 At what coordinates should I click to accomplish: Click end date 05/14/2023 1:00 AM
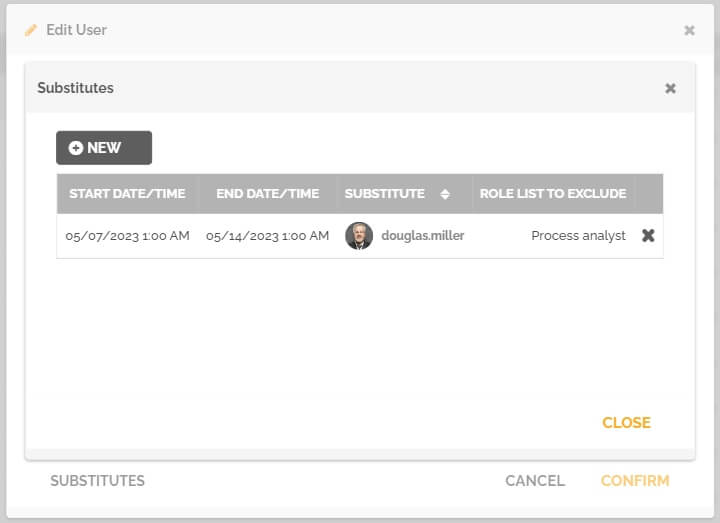tap(268, 236)
